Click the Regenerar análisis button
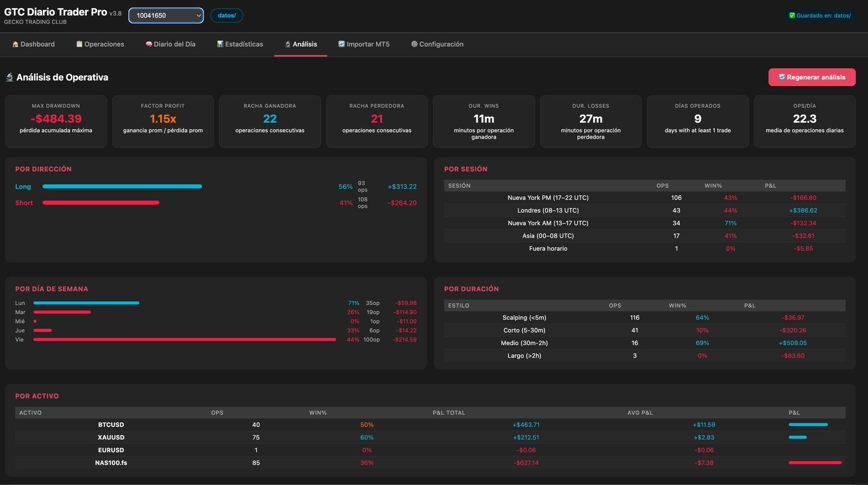 [812, 77]
